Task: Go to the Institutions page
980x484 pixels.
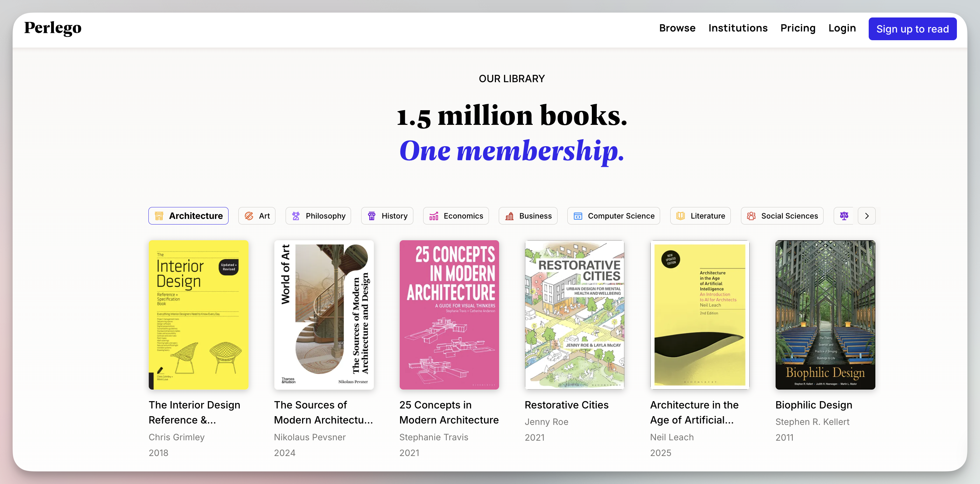Action: tap(738, 28)
